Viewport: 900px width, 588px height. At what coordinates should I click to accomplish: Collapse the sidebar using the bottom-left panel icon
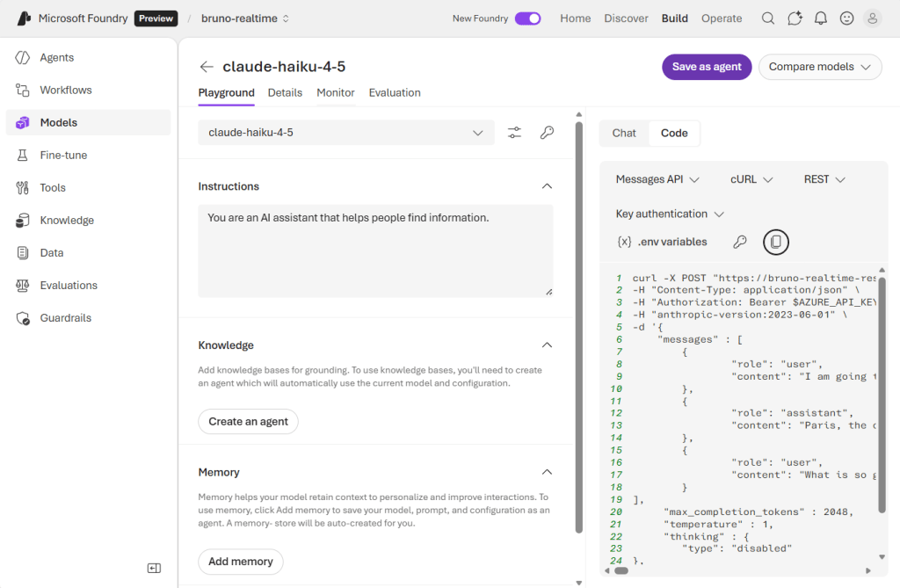(x=154, y=568)
